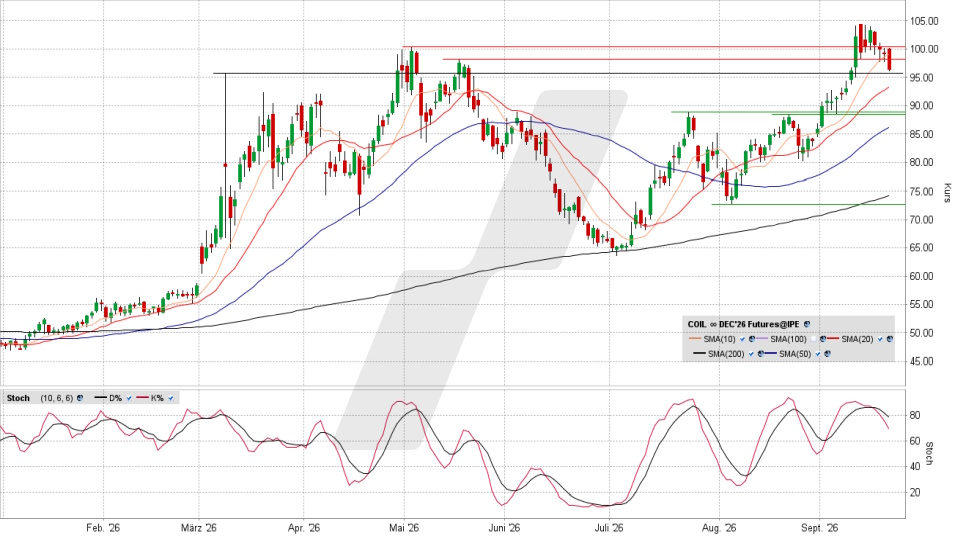Viewport: 960px width, 540px height.
Task: Click the SMA(20) red line swatch
Action: (833, 338)
